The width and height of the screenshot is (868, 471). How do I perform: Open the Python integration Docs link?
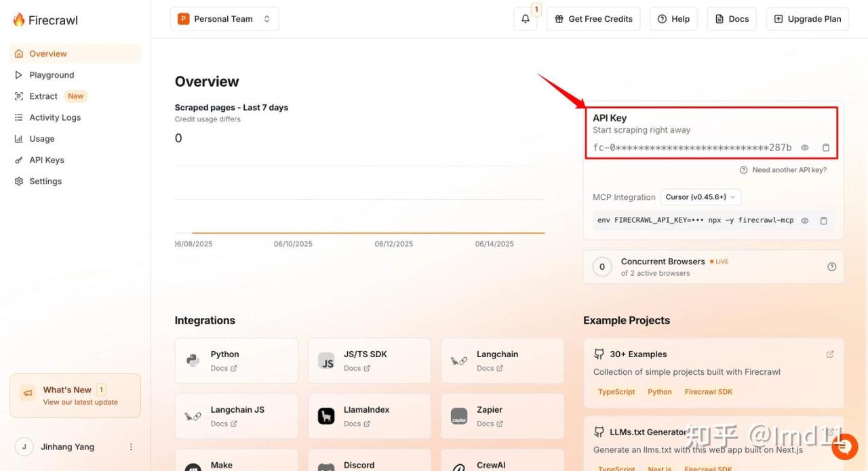(223, 368)
